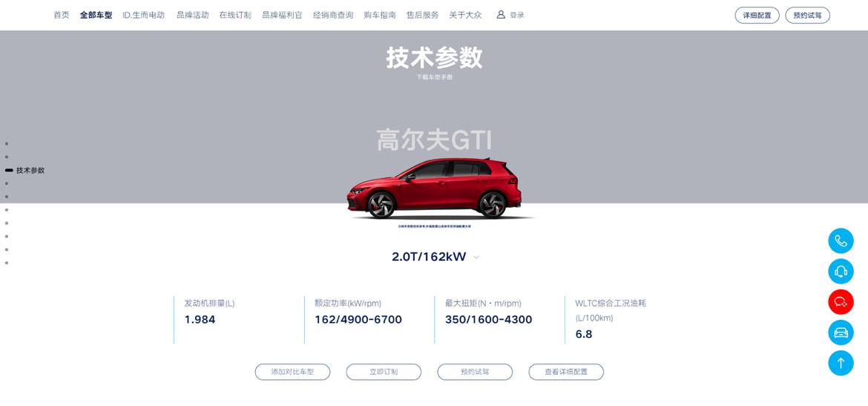Click the 立即订制 button
Image resolution: width=868 pixels, height=406 pixels.
pos(384,372)
